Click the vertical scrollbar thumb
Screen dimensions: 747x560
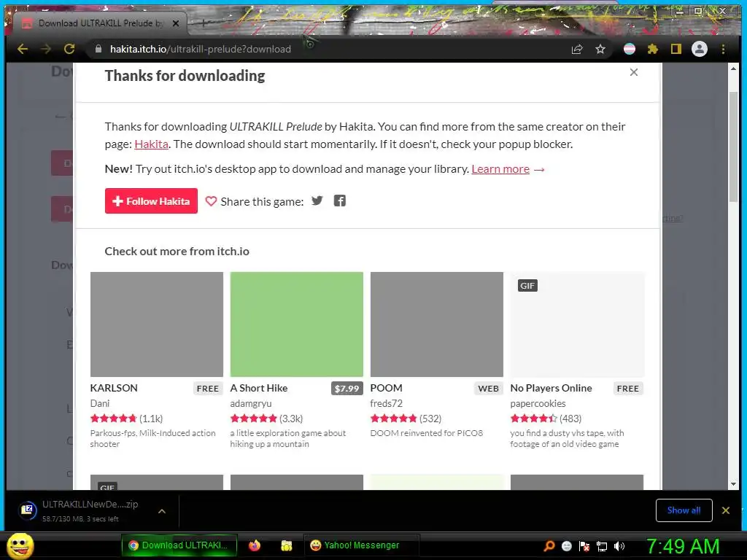(x=733, y=147)
